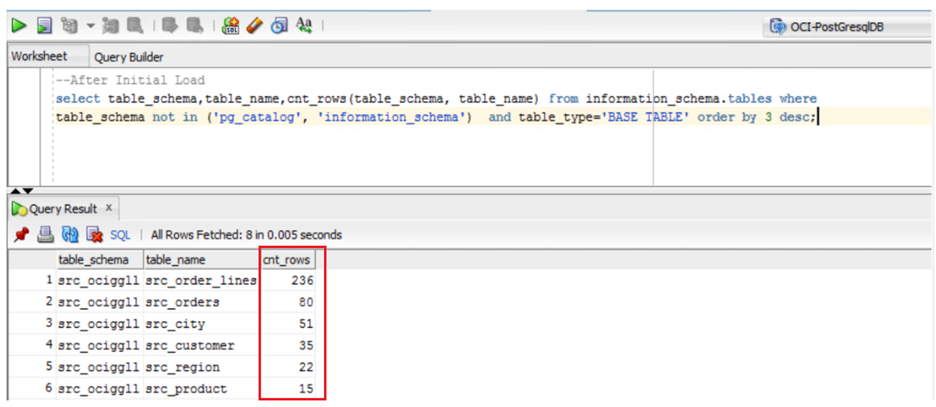Click the cnt_rows column header
Screen dimensions: 936x407
pos(287,260)
